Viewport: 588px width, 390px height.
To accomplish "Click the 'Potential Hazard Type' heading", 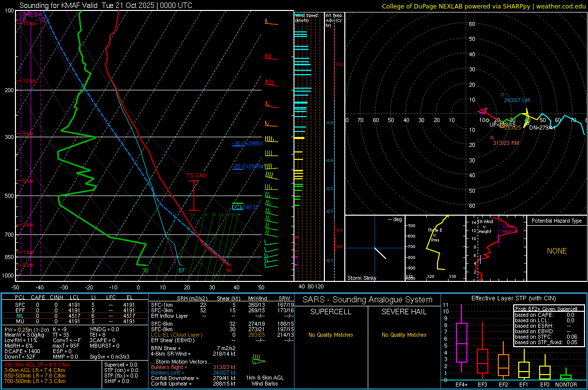I will click(x=557, y=221).
